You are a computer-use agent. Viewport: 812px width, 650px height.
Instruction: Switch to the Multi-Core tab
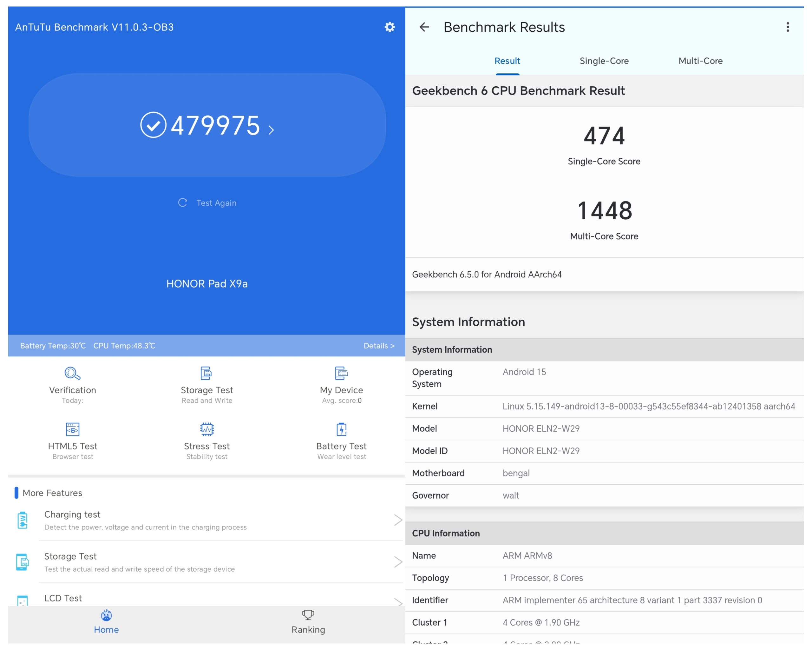coord(701,61)
